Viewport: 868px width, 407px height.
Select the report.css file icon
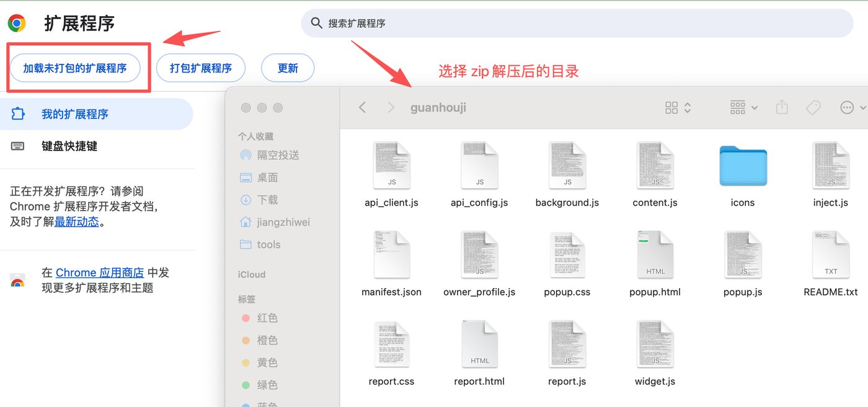[391, 344]
